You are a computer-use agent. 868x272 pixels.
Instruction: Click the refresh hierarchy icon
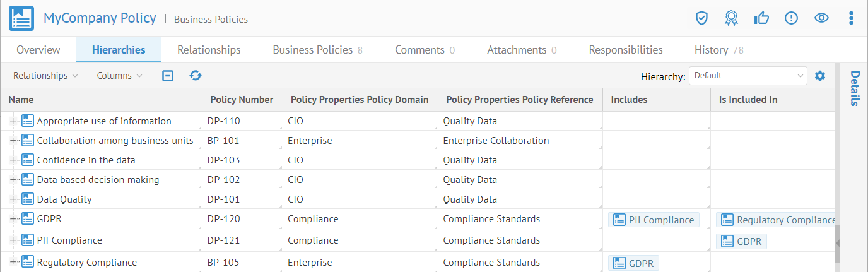[x=196, y=76]
